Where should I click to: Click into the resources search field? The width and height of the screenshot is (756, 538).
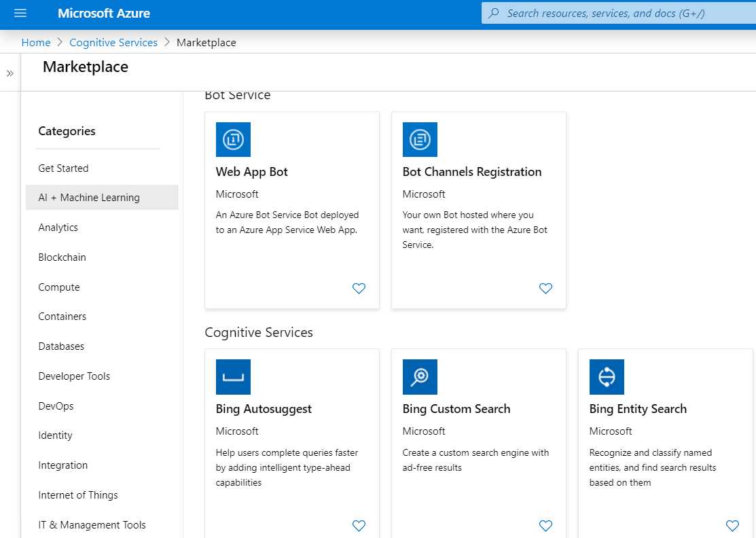pyautogui.click(x=611, y=13)
